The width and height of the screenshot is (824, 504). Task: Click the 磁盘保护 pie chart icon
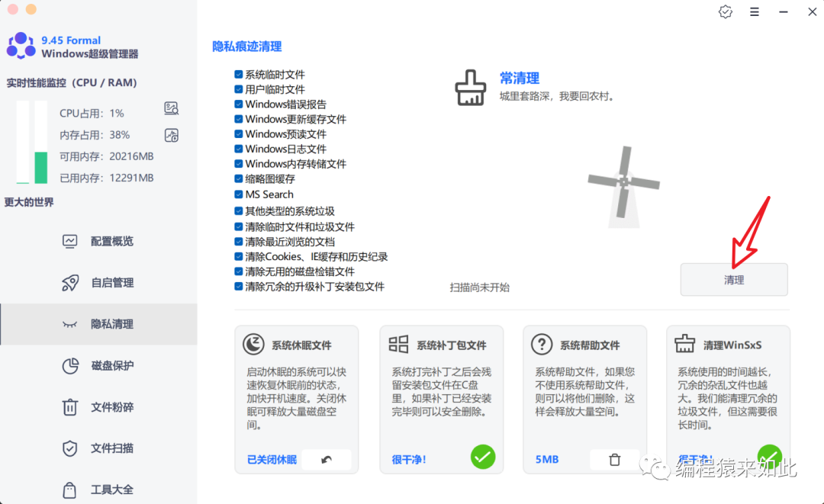pos(70,365)
